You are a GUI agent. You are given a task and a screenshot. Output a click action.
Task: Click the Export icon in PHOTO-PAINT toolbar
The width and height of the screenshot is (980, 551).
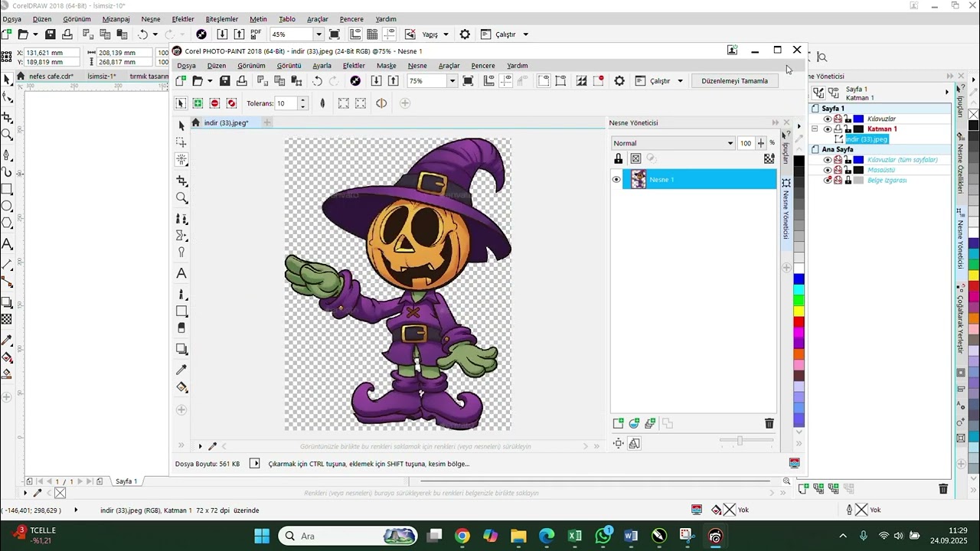(x=393, y=81)
